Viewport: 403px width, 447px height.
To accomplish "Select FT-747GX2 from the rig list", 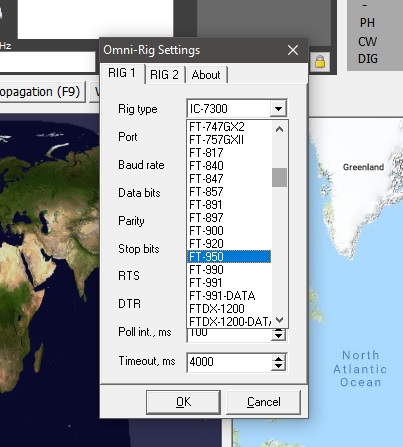I will pos(229,127).
